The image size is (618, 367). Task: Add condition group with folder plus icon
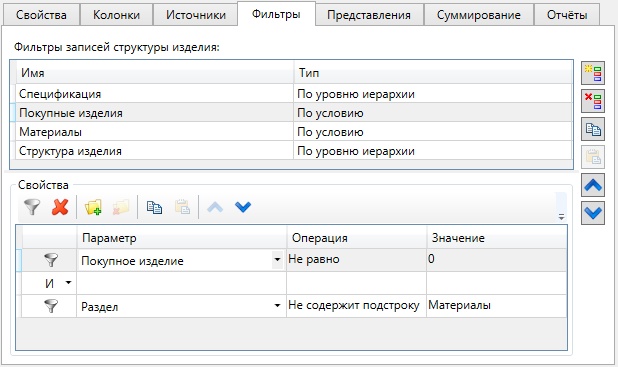pos(93,207)
